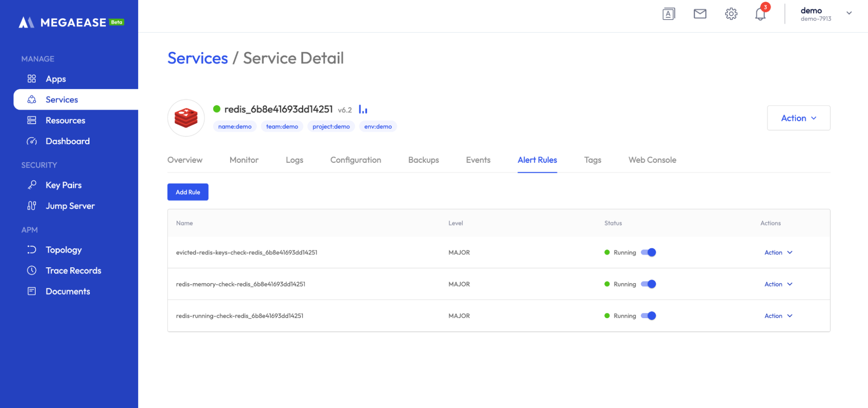
Task: Open Jump Server in the sidebar
Action: (70, 206)
